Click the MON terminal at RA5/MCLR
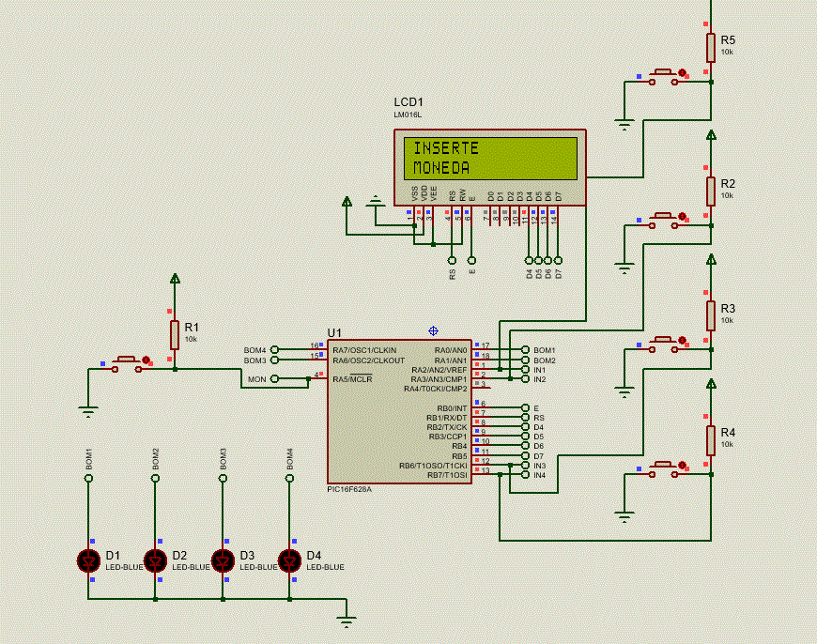This screenshot has width=817, height=644. point(274,378)
